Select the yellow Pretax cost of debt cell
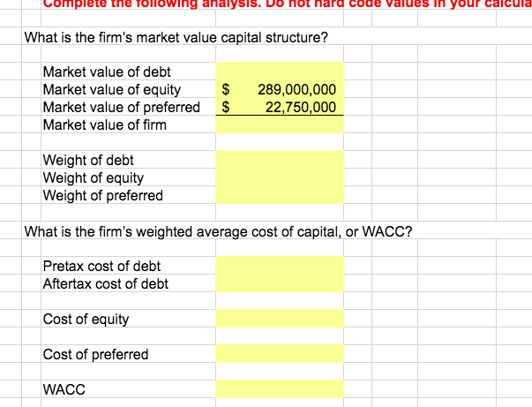 (280, 266)
